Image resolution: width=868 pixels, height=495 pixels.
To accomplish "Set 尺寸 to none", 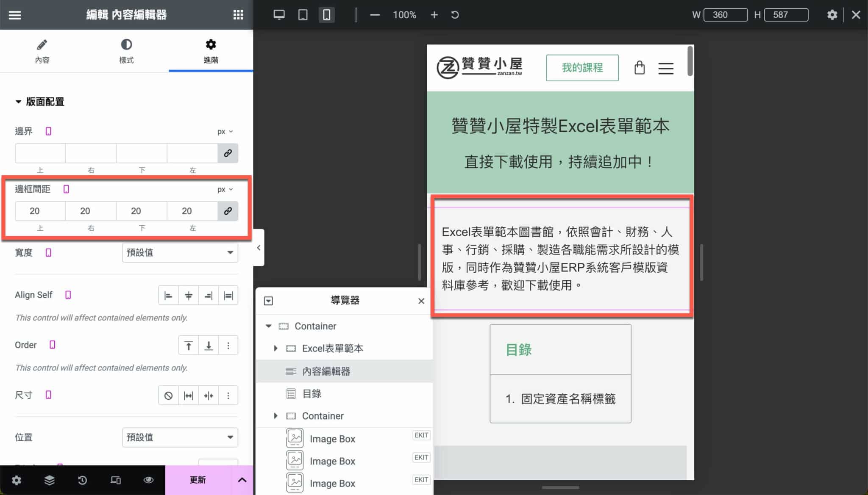I will tap(168, 395).
